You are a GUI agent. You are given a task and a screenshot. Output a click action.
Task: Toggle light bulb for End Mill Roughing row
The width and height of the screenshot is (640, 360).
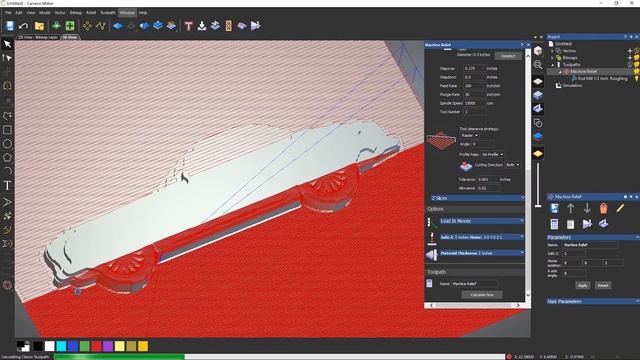coord(636,78)
